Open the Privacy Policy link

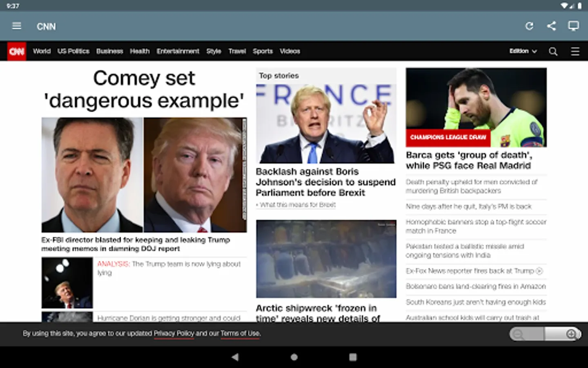pos(174,333)
